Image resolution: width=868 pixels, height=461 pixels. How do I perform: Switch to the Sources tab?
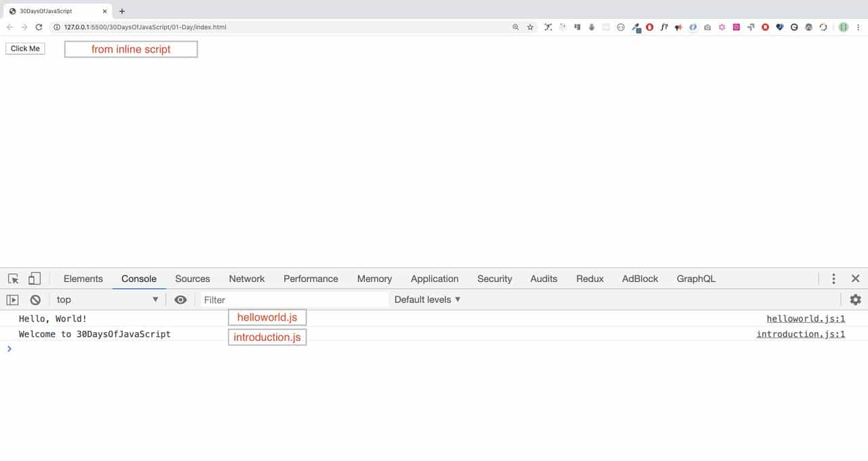[192, 279]
